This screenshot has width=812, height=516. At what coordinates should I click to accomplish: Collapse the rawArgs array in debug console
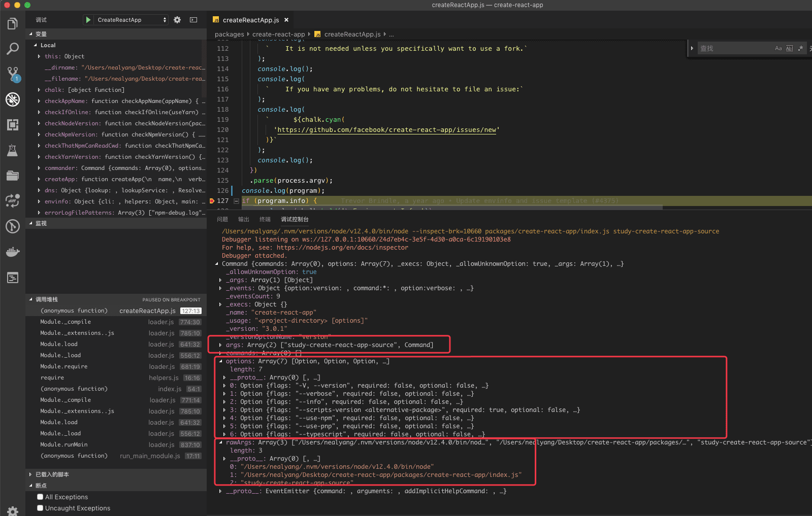[221, 442]
